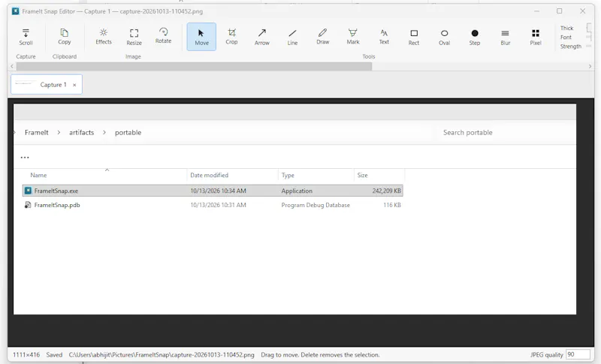Select the Blur tool
Viewport: 601px width, 364px height.
pos(505,37)
